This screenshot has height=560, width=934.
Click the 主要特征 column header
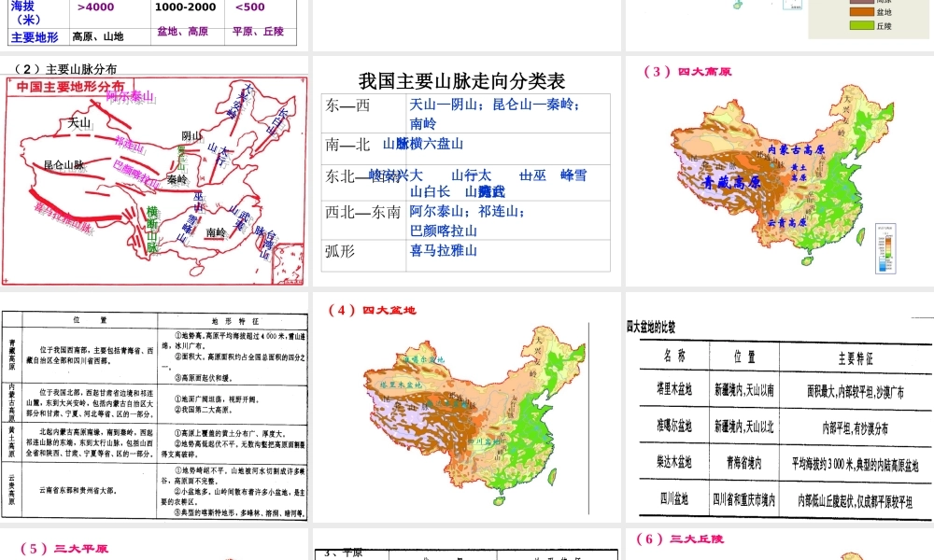(x=856, y=358)
